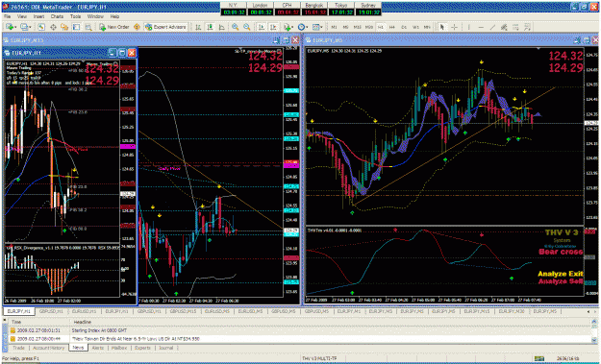Open the Navigator panel icon
Image resolution: width=601 pixels, height=364 pixels.
(64, 27)
